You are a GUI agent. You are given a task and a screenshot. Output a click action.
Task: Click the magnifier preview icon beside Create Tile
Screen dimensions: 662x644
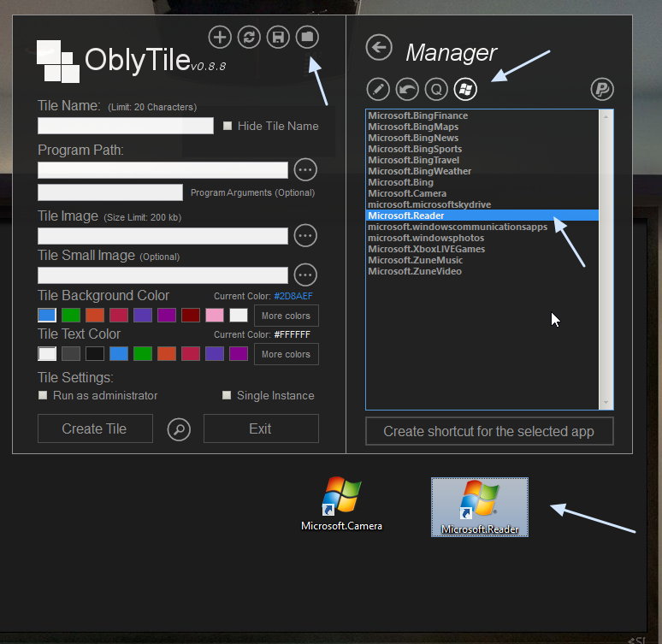179,429
